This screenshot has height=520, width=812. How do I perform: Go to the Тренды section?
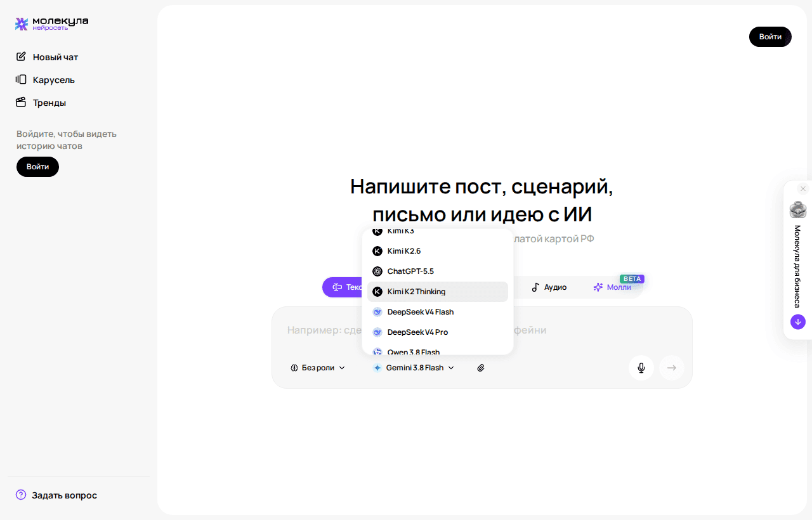tap(41, 103)
